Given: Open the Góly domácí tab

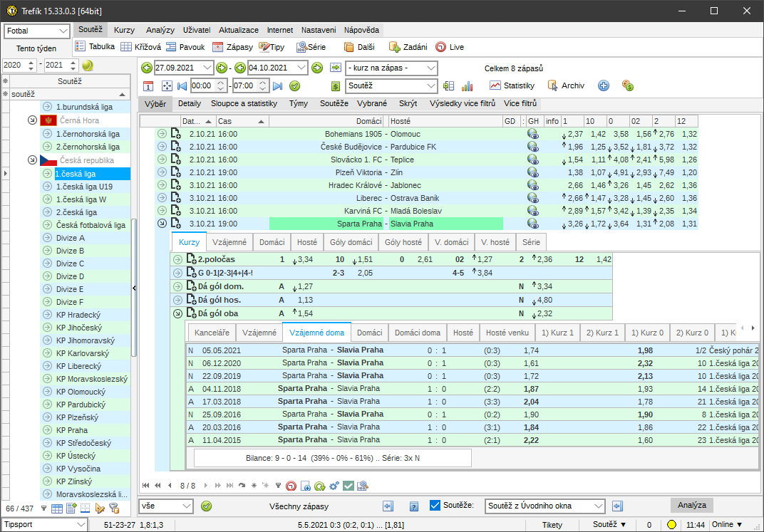Looking at the screenshot, I should (351, 242).
